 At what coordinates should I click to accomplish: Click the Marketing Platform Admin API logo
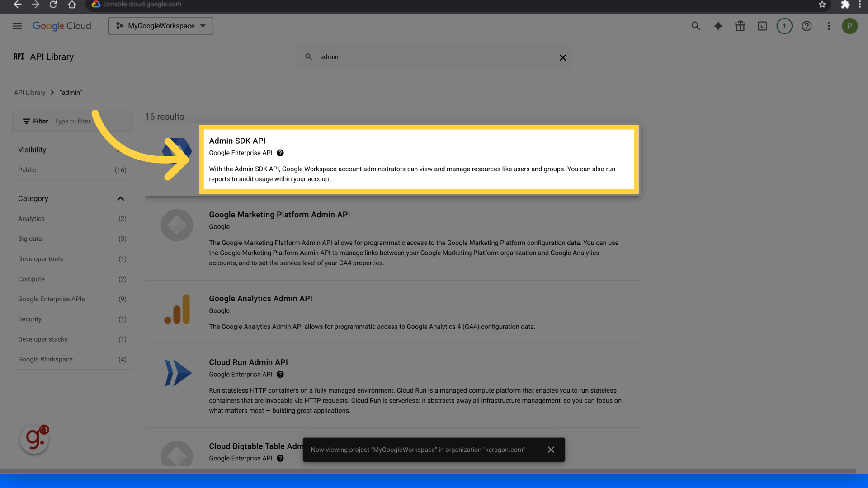click(177, 225)
